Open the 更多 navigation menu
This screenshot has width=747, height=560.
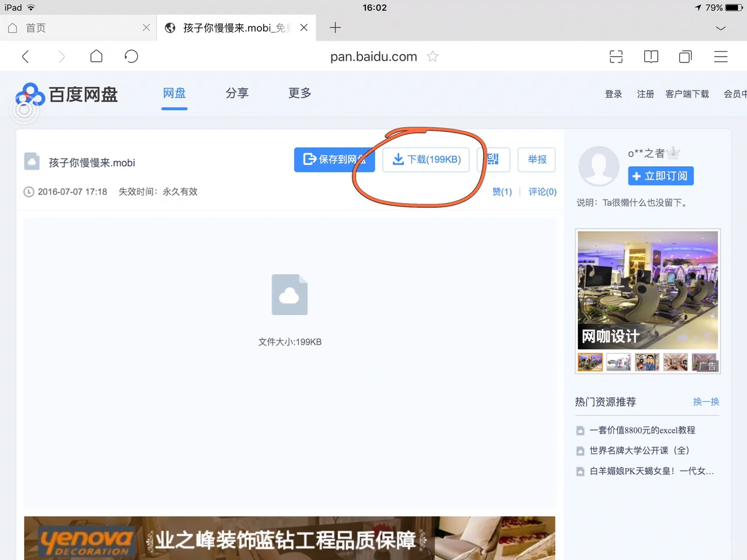point(300,93)
